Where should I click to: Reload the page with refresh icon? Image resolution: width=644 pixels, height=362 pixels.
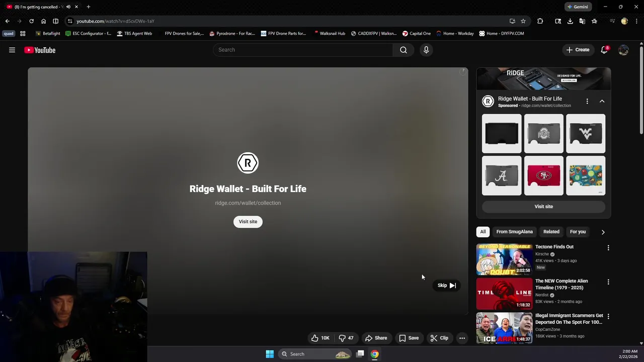point(31,21)
